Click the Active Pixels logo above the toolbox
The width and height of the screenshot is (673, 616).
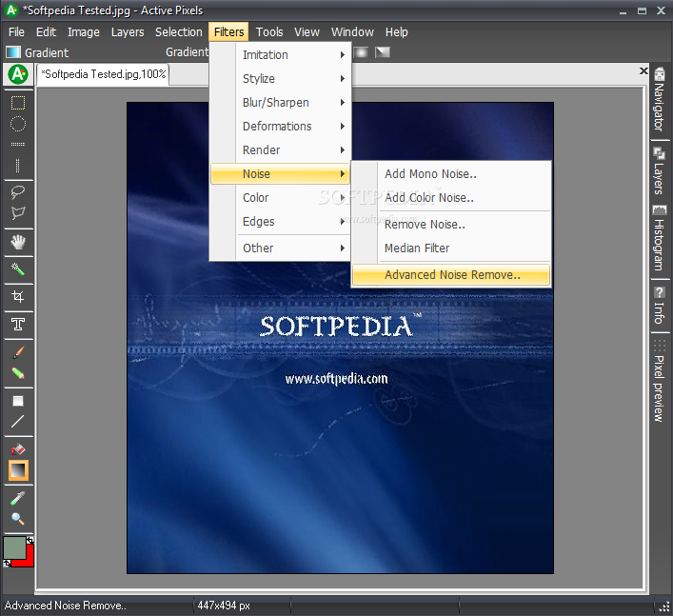pyautogui.click(x=18, y=74)
